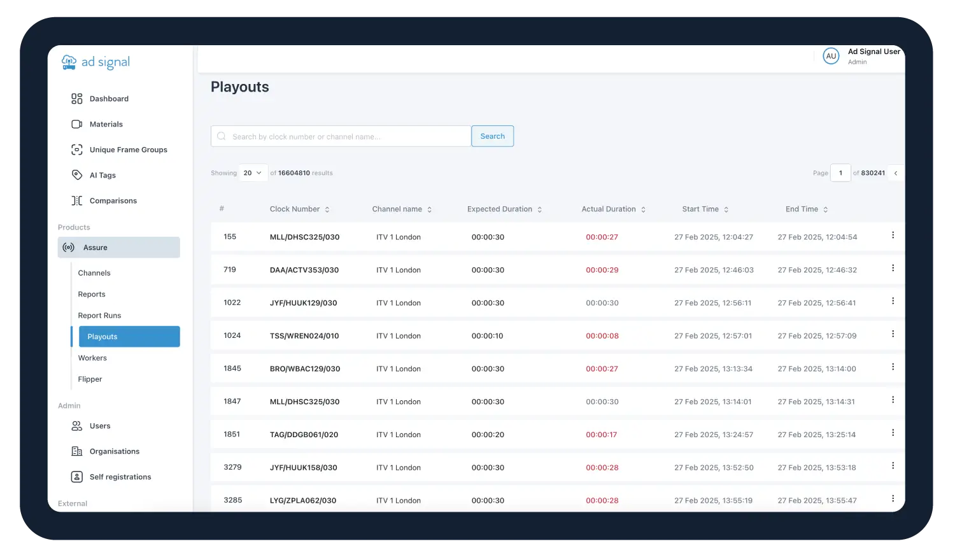The image size is (955, 560).
Task: Open the three-dot menu for row 155
Action: (893, 235)
